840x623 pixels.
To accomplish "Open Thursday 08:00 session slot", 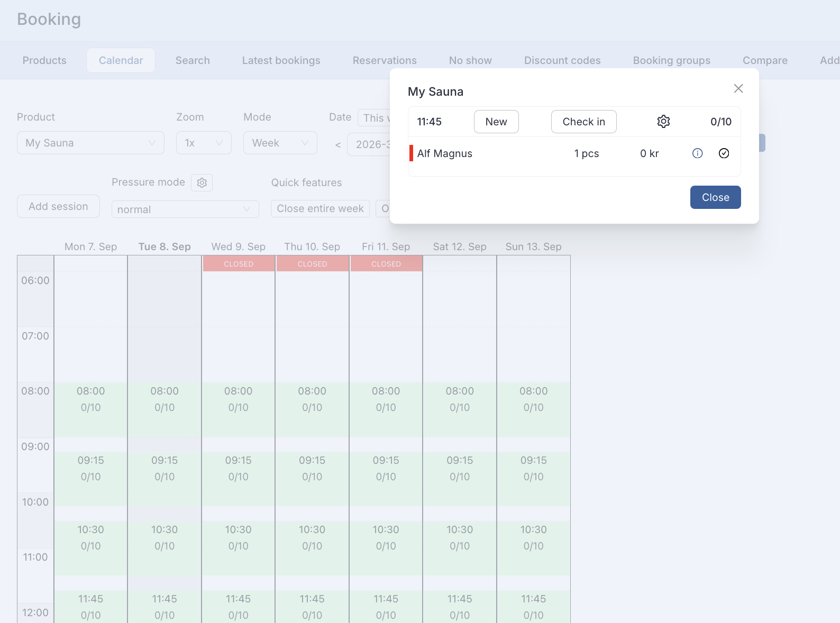I will (x=312, y=409).
